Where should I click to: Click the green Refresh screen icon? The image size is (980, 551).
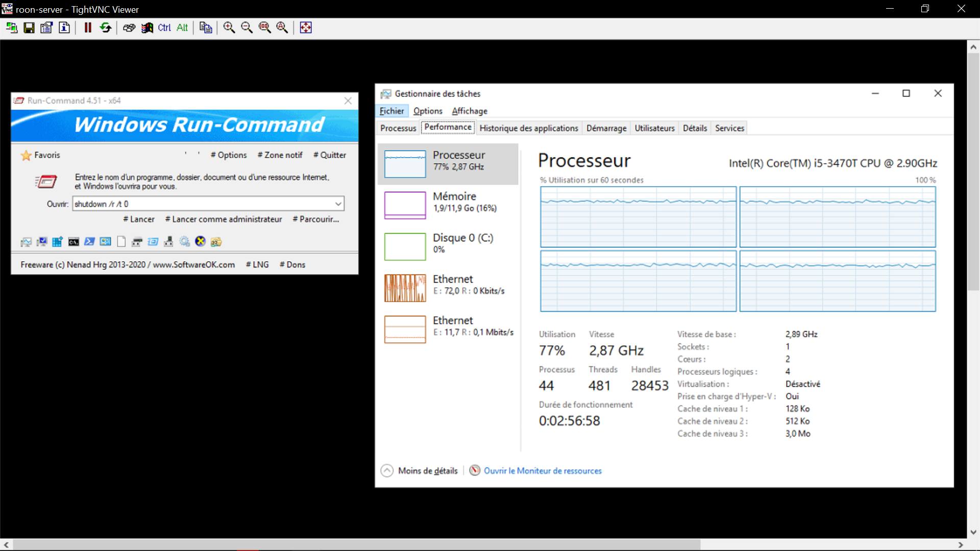coord(106,28)
